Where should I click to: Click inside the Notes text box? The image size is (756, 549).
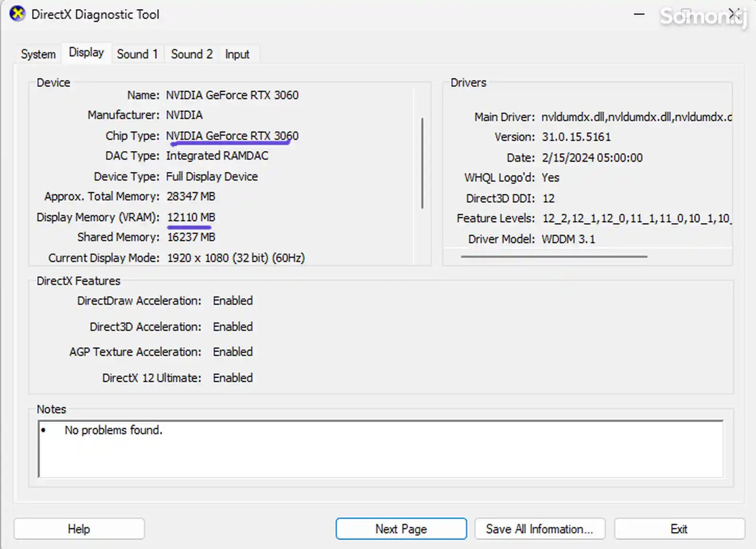[380, 449]
